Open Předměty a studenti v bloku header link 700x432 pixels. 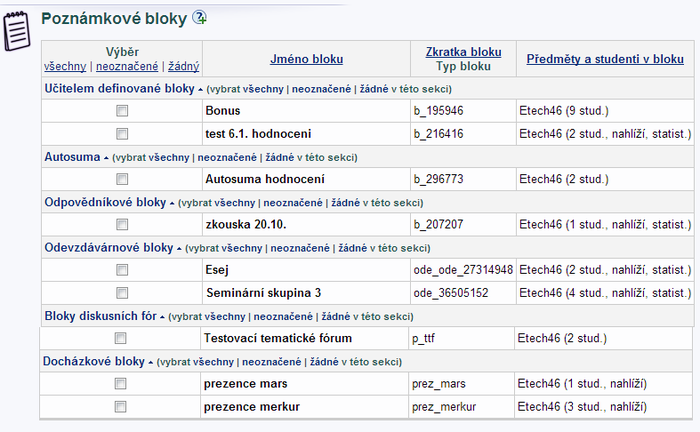pos(605,59)
